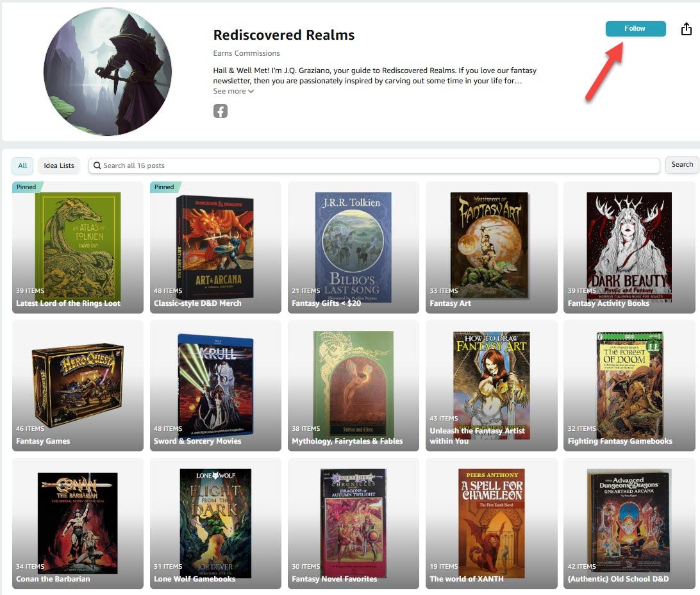Screen dimensions: 700x595
Task: Click the Search button
Action: click(681, 165)
